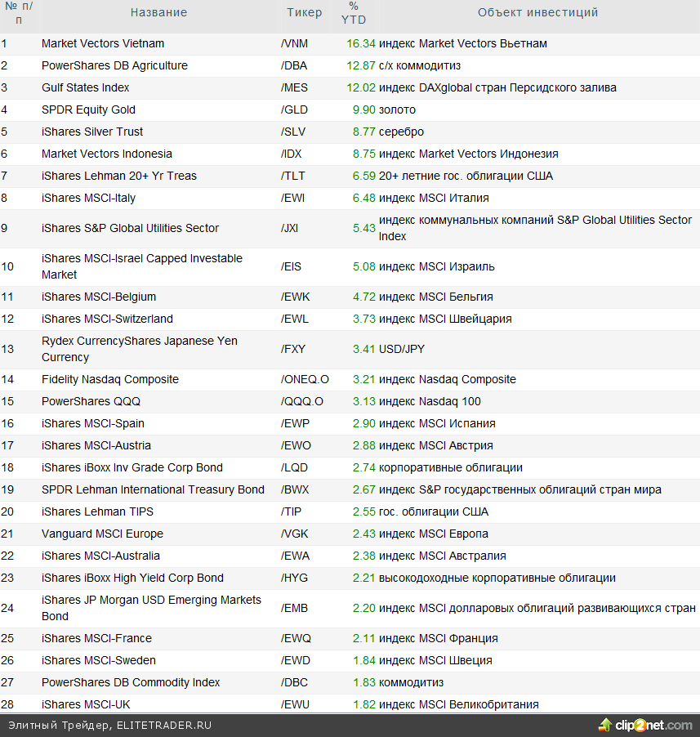Click the /SLV ticker for iShares Silver Trust
Image resolution: width=700 pixels, height=737 pixels.
293,132
